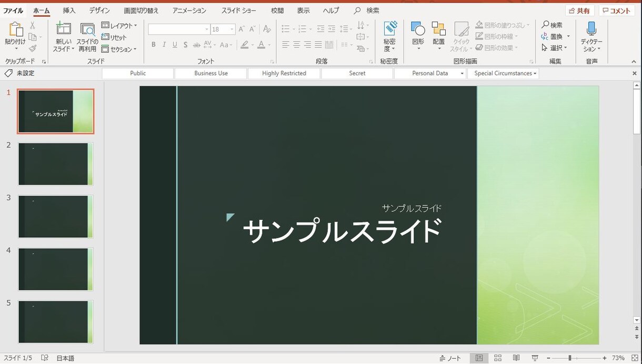The height and width of the screenshot is (364, 642).
Task: Click the zoom in plus button
Action: [605, 358]
